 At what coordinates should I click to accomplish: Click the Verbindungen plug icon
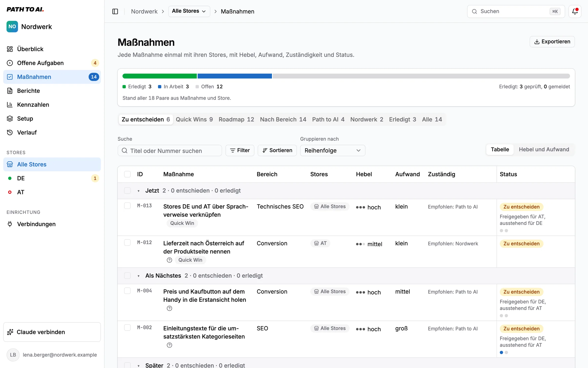click(10, 224)
